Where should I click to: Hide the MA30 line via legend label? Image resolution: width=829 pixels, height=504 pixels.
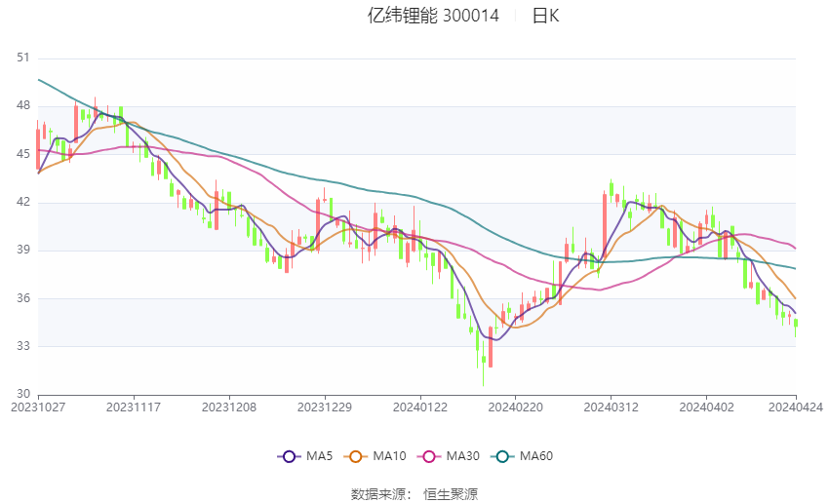click(463, 456)
